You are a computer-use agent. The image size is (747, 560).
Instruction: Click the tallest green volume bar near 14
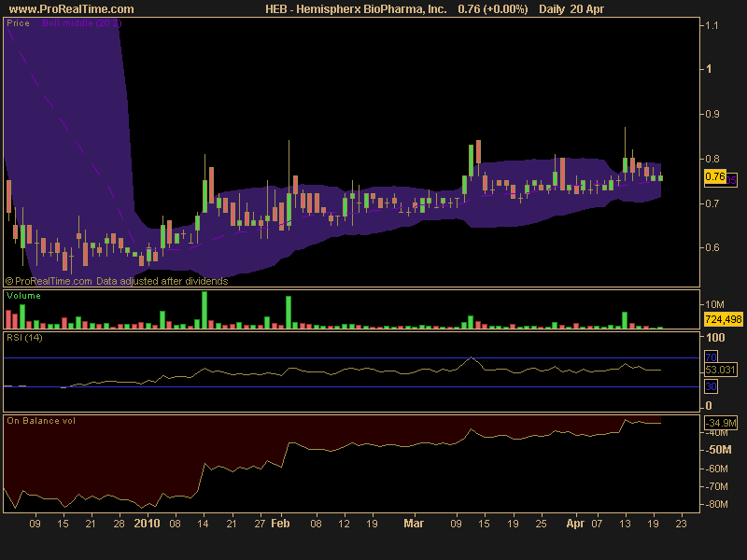204,310
